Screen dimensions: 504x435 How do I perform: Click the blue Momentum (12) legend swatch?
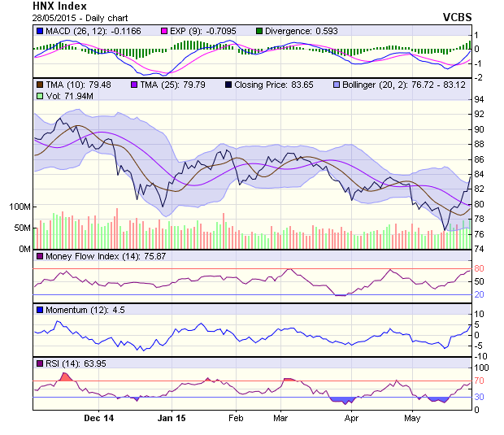(40, 310)
